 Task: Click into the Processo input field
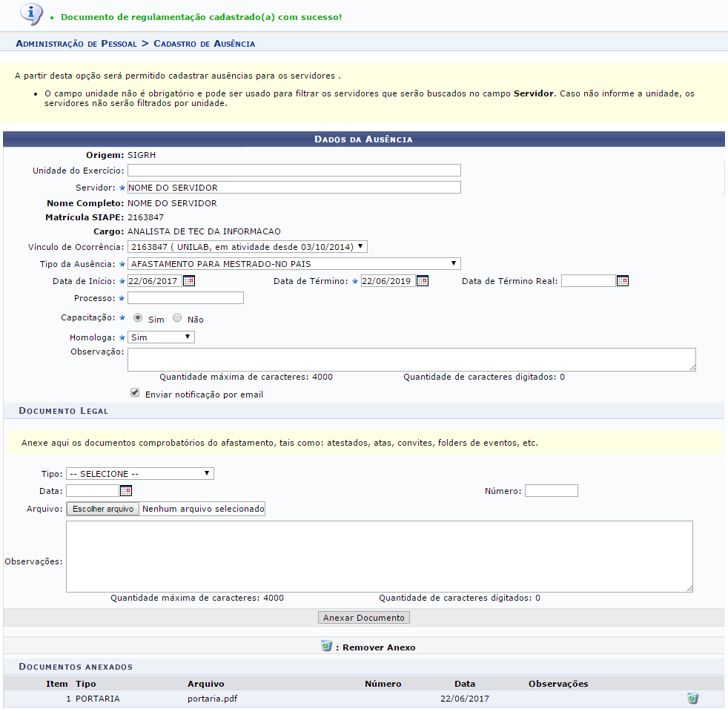click(185, 298)
